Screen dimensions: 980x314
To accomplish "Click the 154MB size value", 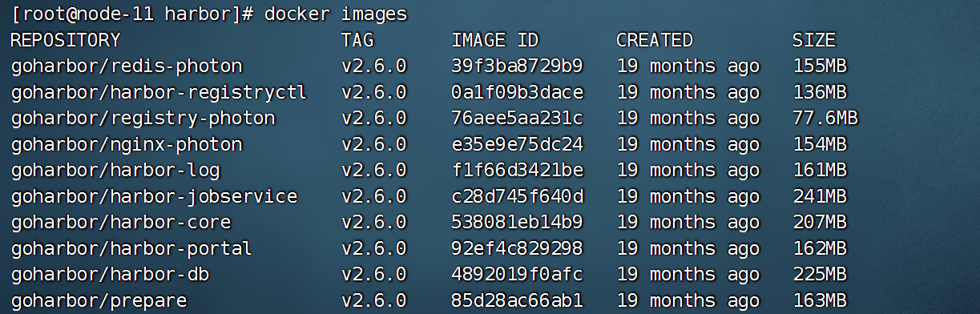I will (x=820, y=145).
